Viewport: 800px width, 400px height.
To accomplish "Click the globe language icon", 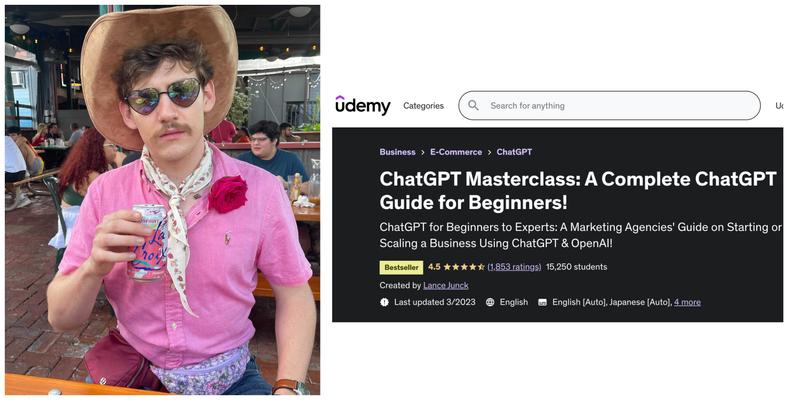I will tap(490, 302).
